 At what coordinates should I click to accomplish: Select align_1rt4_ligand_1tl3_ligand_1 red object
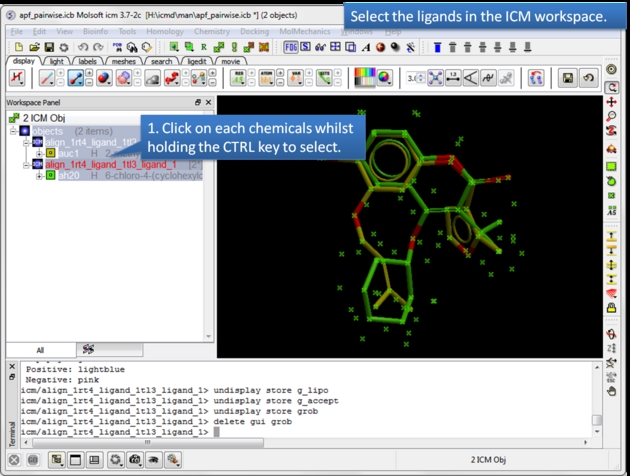[110, 164]
